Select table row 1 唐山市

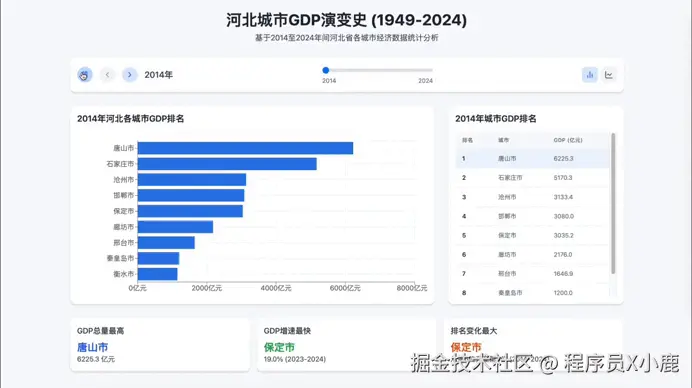click(x=532, y=158)
